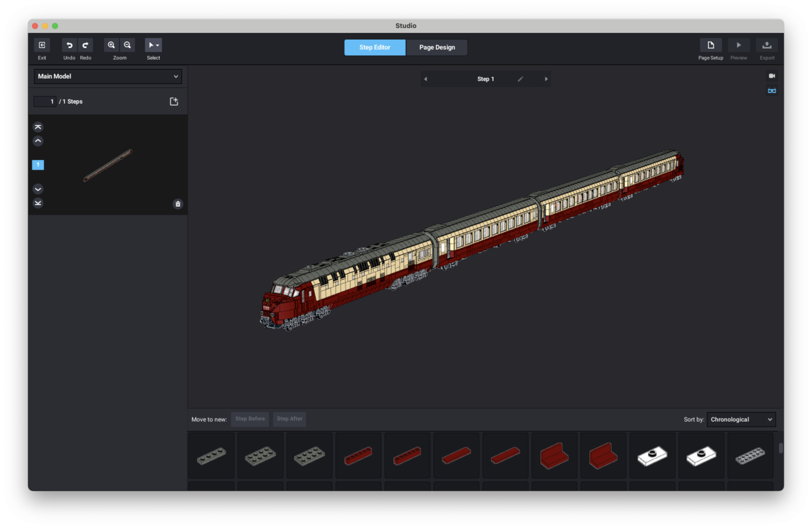This screenshot has width=812, height=528.
Task: Expand the Select tool options arrow
Action: (157, 45)
